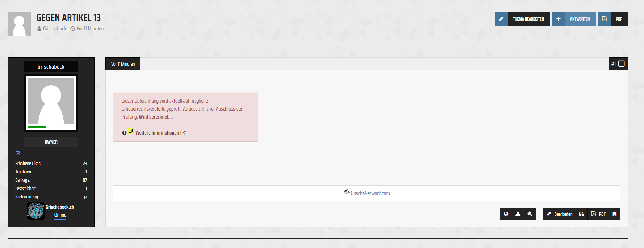Click the plus icon beside Antworten
The height and width of the screenshot is (248, 644).
coord(559,19)
